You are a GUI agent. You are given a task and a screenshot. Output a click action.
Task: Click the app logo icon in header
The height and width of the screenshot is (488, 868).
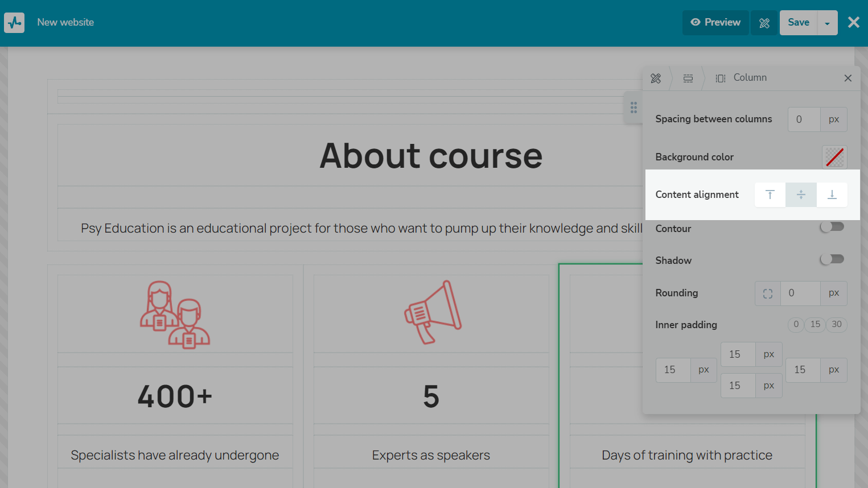14,23
